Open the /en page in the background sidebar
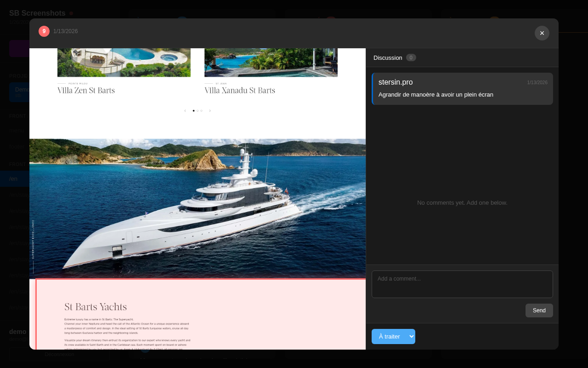588x368 pixels. [15, 178]
